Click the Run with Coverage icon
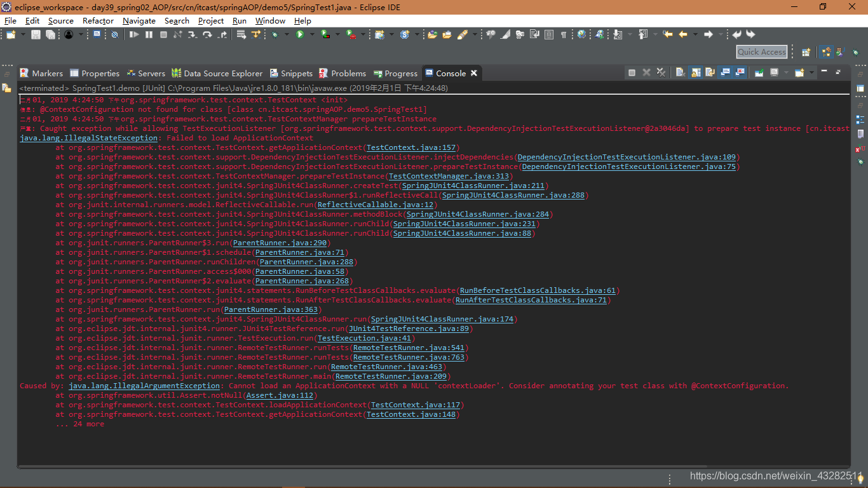The image size is (868, 488). [325, 34]
